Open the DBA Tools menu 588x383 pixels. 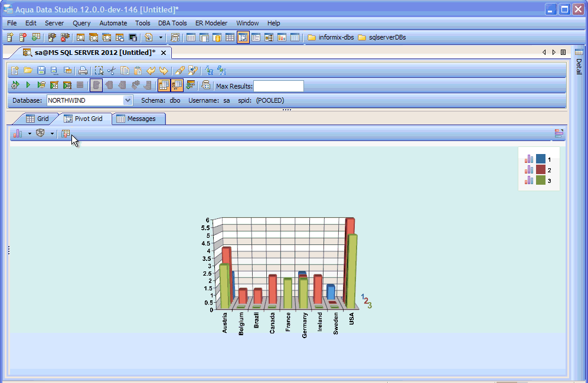coord(172,23)
